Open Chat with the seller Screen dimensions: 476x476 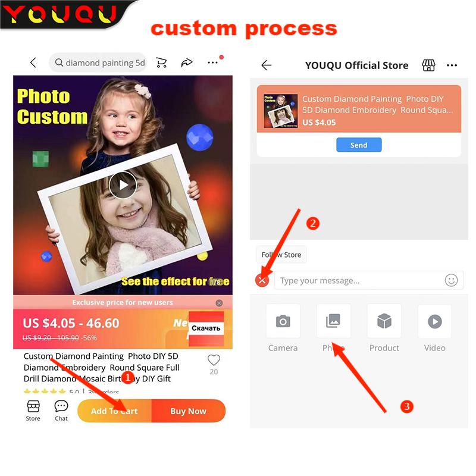coord(61,411)
